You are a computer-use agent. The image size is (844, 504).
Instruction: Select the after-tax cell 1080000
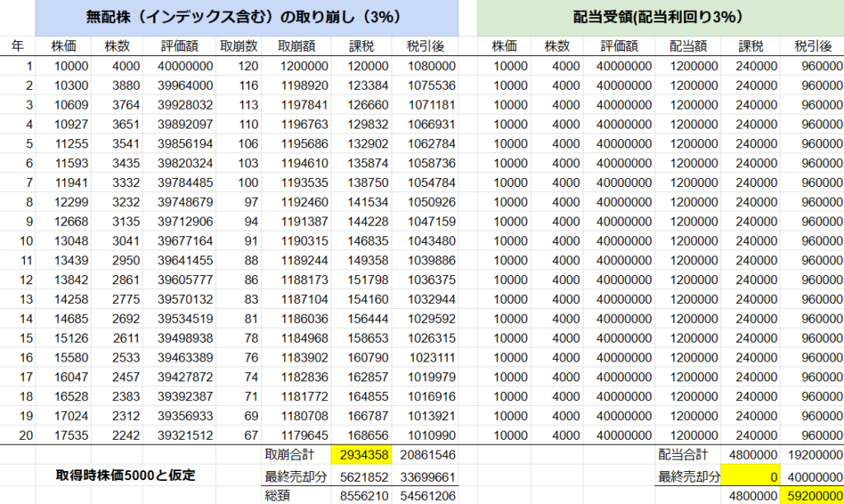(x=426, y=67)
